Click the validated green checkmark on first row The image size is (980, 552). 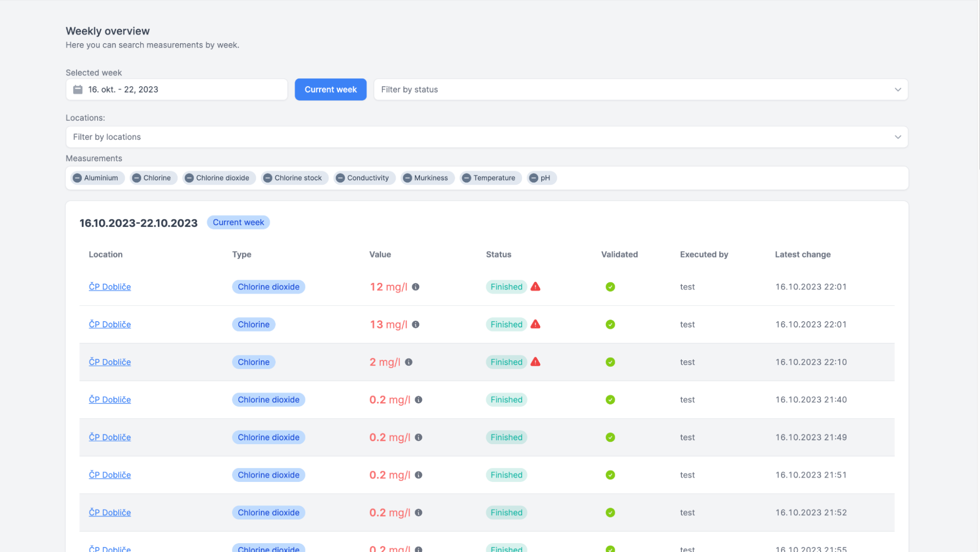click(610, 286)
